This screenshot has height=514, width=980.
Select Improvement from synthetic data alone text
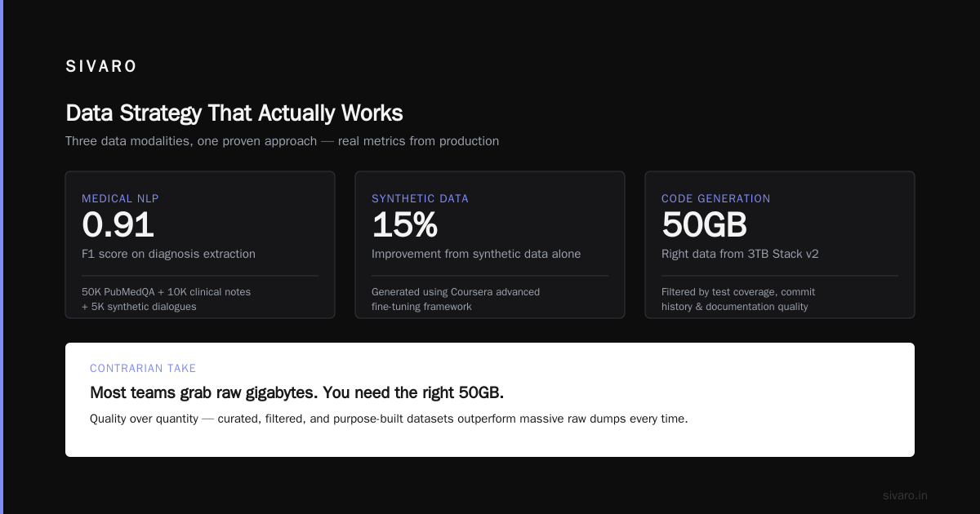[x=476, y=254]
